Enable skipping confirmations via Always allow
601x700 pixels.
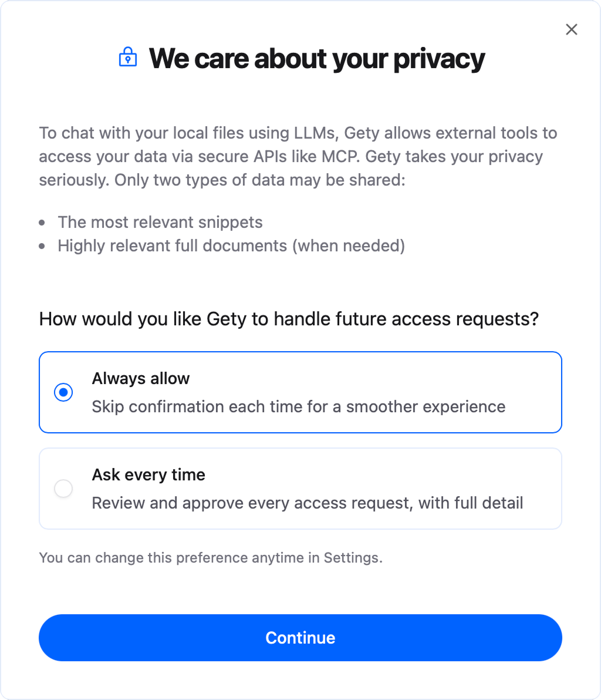coord(63,392)
